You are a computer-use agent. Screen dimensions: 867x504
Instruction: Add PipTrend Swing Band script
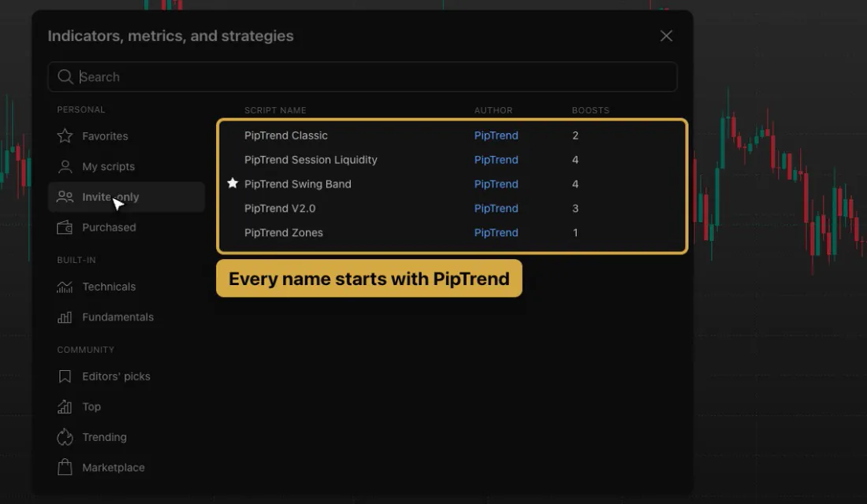pos(297,184)
